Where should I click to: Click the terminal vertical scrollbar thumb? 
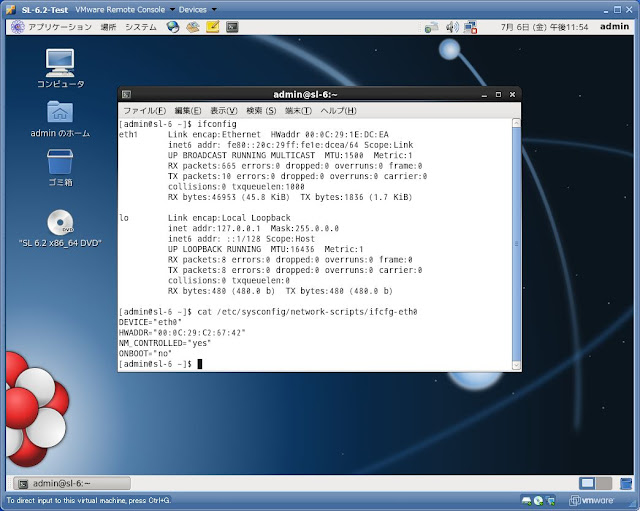pyautogui.click(x=516, y=244)
